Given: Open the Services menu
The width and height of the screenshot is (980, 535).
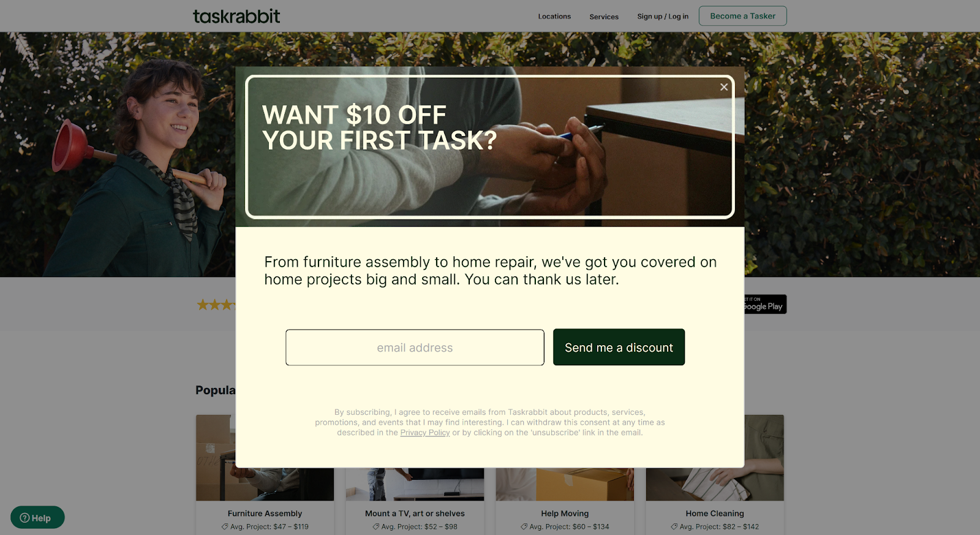Looking at the screenshot, I should click(604, 17).
